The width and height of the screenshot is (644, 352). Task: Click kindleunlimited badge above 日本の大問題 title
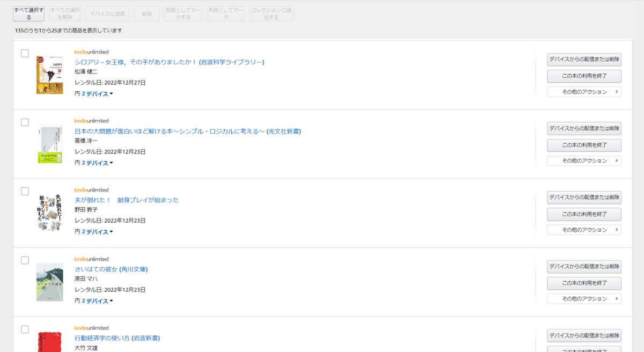pyautogui.click(x=91, y=121)
